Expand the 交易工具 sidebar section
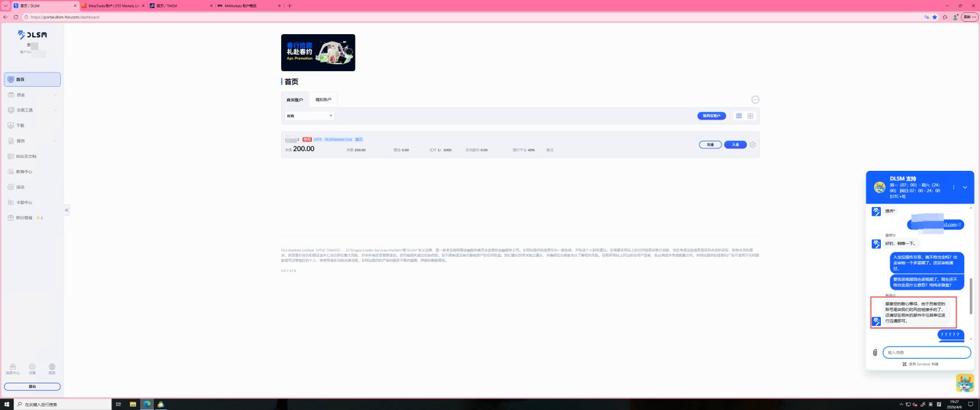This screenshot has height=410, width=980. point(32,110)
